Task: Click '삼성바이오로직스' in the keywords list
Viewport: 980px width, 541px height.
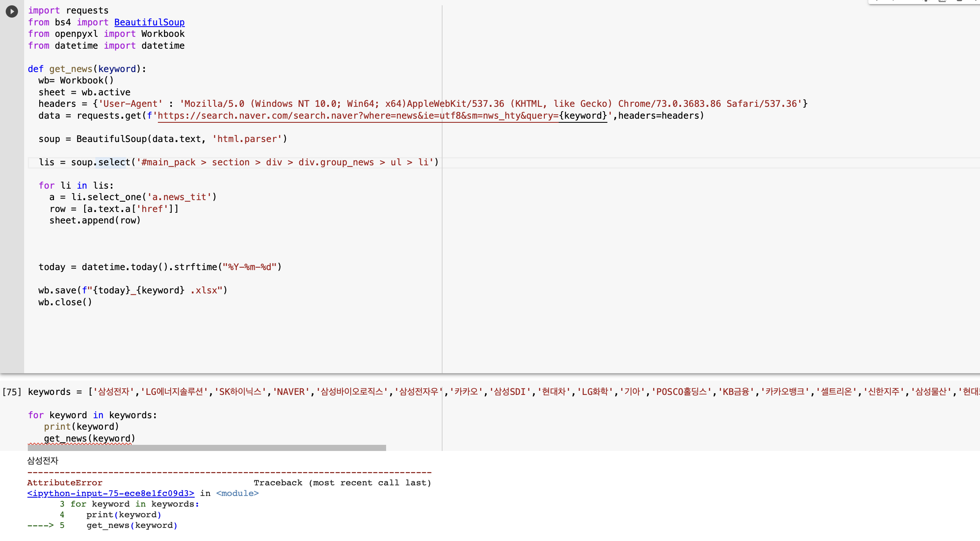Action: coord(352,392)
